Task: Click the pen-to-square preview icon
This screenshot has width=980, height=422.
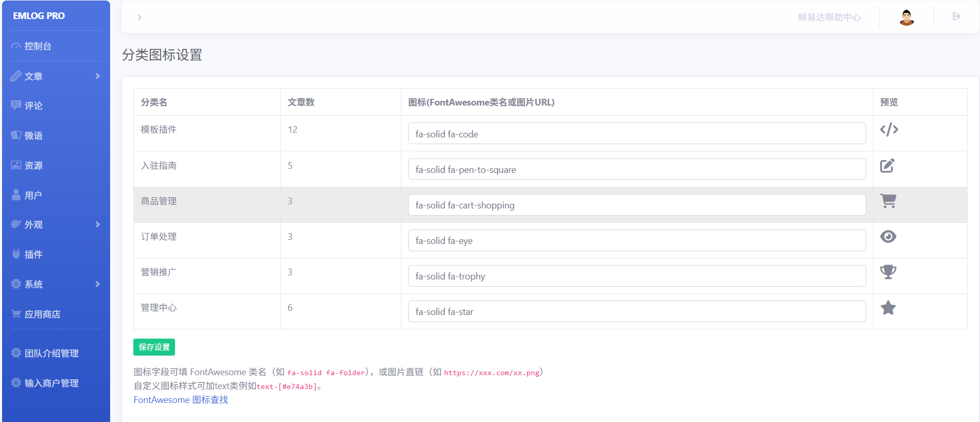Action: 887,166
